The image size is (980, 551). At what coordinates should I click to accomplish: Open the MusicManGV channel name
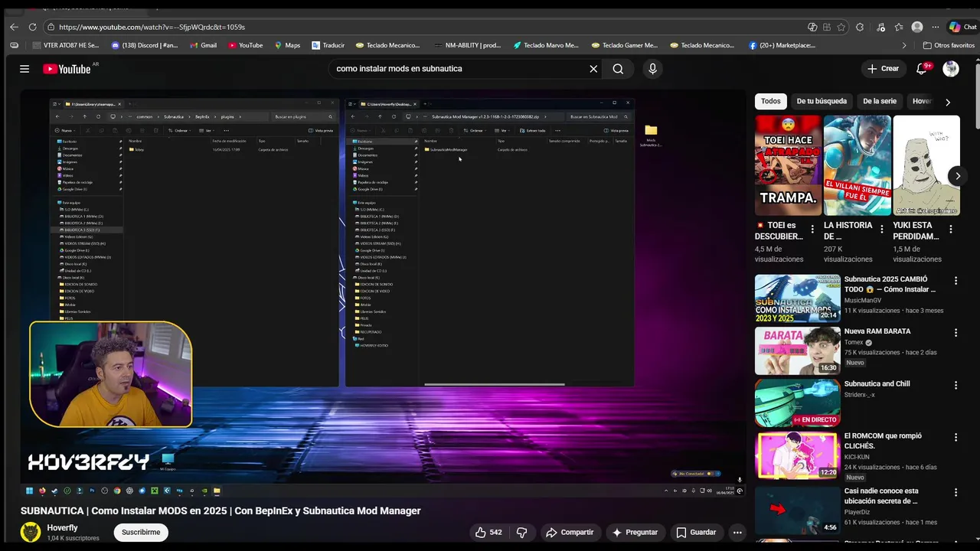[863, 300]
